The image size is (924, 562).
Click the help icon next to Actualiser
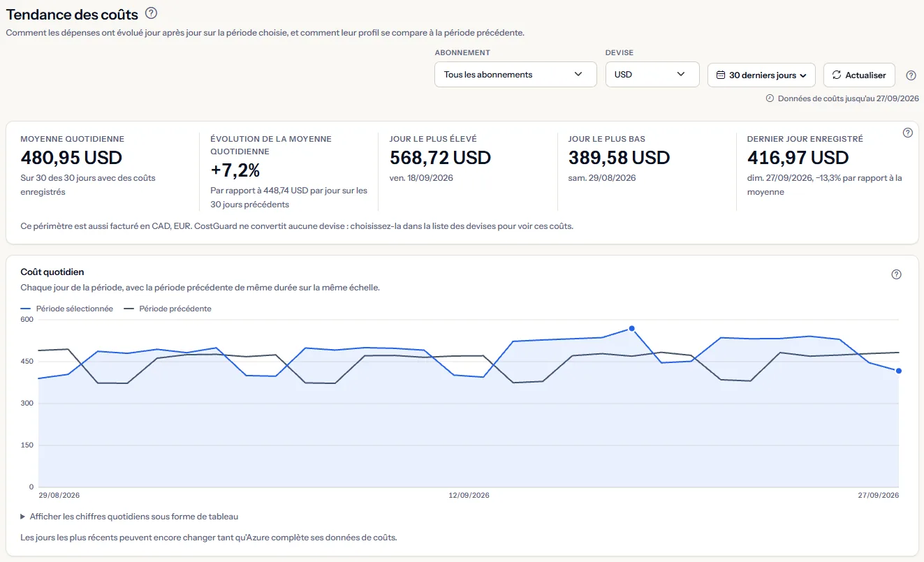(x=911, y=75)
